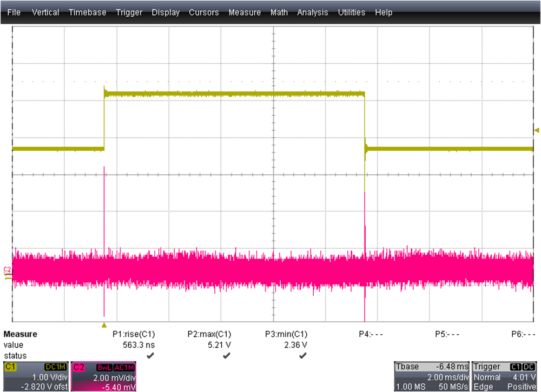Open the C1 channel descriptor box
The width and height of the screenshot is (541, 392).
coord(35,376)
